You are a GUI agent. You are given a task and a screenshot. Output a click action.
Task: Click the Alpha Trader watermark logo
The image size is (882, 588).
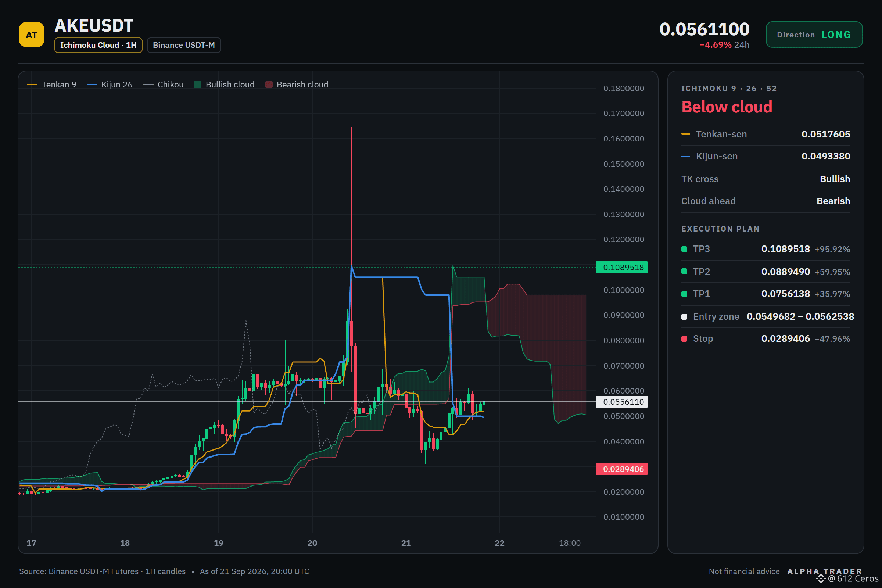click(825, 571)
